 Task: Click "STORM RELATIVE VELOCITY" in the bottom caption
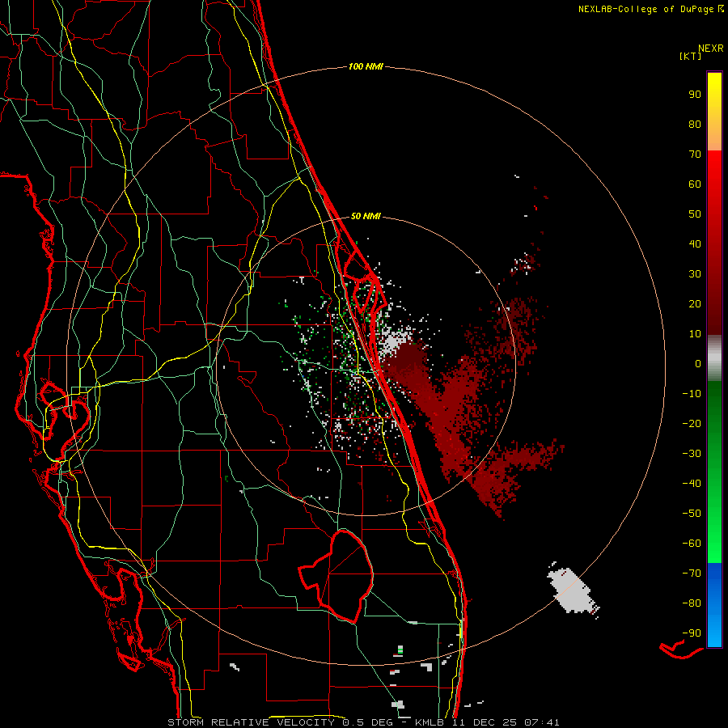[x=251, y=722]
